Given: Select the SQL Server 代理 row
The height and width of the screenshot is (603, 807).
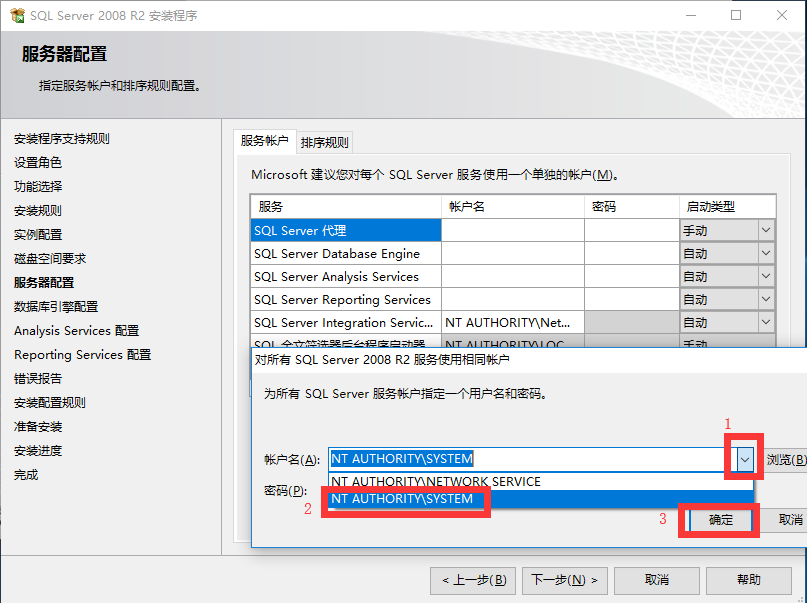Looking at the screenshot, I should pyautogui.click(x=346, y=230).
